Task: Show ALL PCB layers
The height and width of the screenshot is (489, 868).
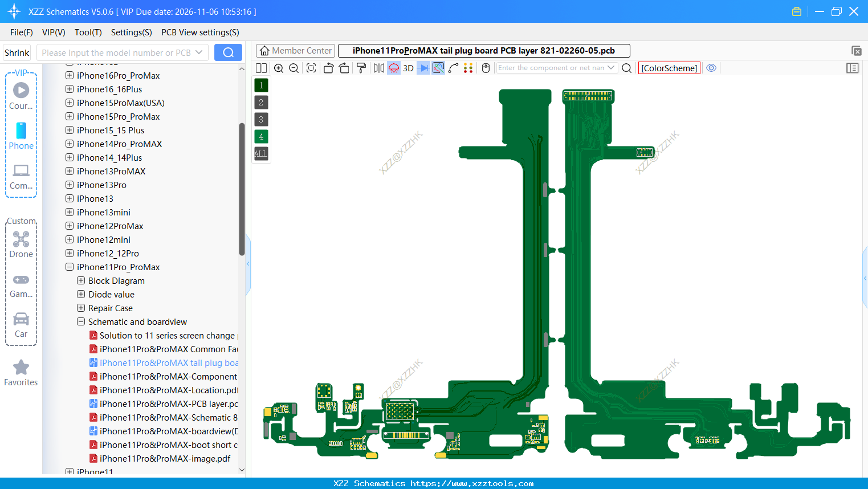Action: pos(261,154)
